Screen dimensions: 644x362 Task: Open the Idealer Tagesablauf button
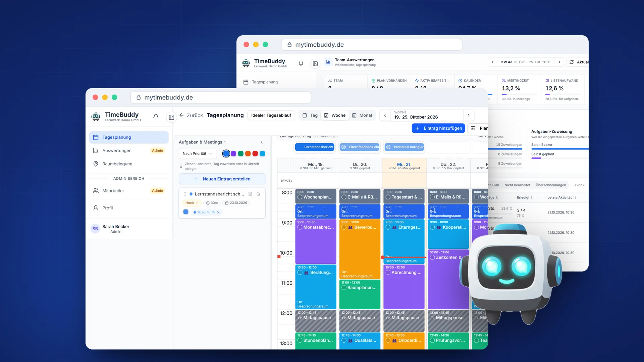(x=271, y=115)
